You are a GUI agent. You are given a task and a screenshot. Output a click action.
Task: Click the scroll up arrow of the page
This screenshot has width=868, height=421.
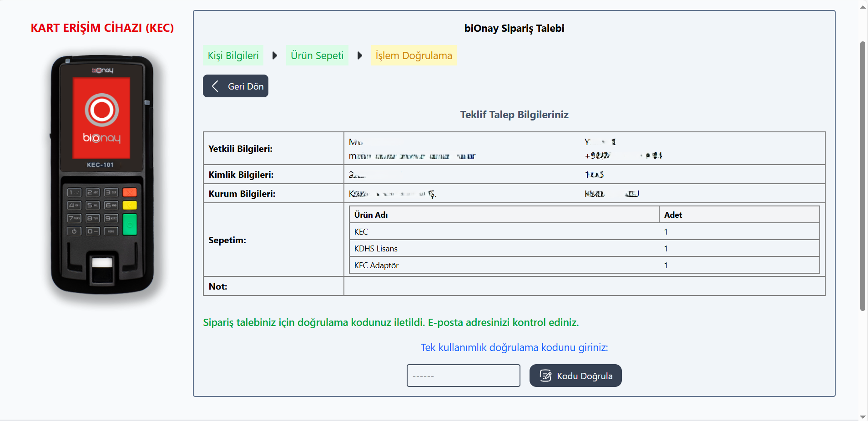[863, 7]
